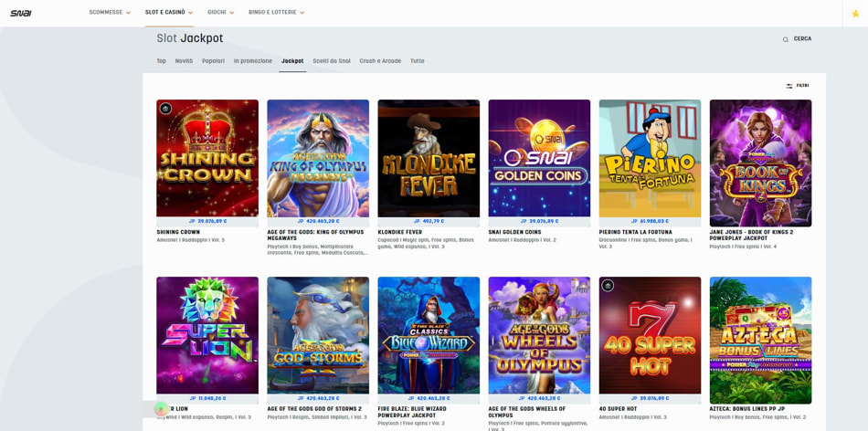Click the search magnifier icon

click(785, 39)
